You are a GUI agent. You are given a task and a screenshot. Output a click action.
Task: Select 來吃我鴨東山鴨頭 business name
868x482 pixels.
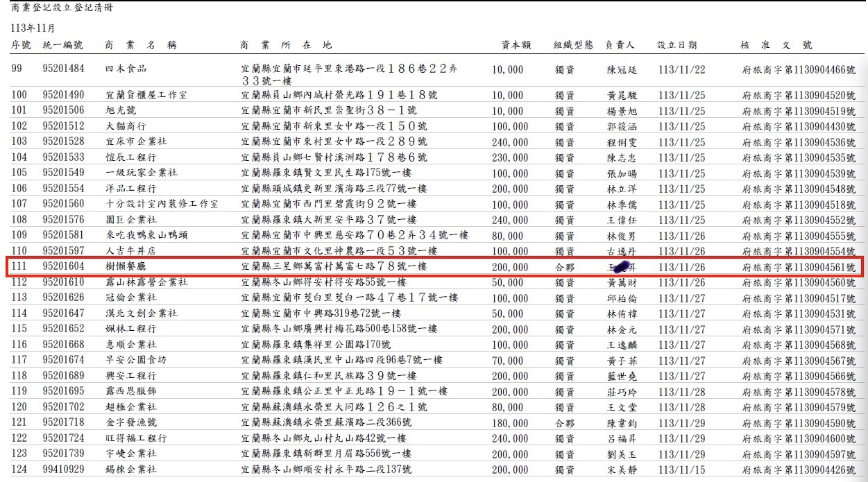pos(146,235)
